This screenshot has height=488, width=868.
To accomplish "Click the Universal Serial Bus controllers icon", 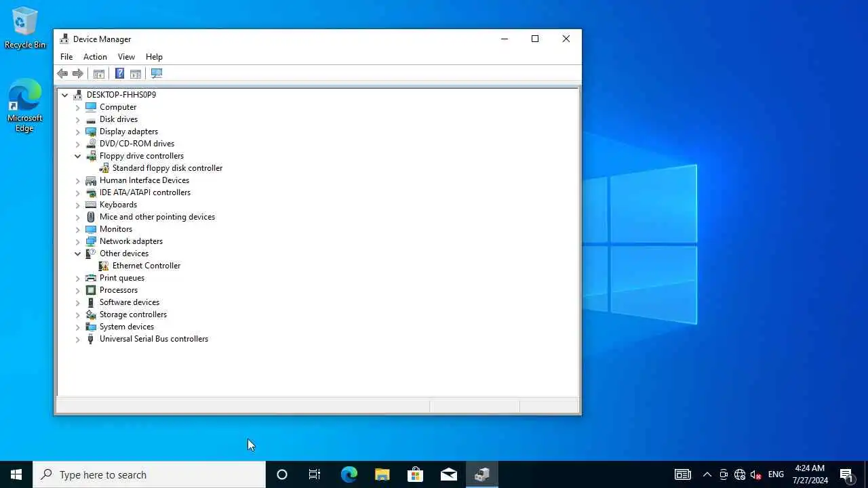I will coord(91,339).
